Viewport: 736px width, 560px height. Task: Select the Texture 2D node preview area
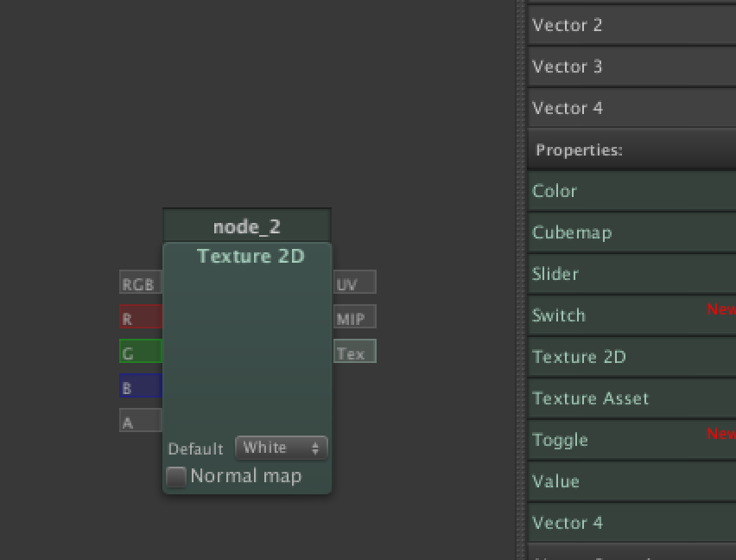click(x=247, y=346)
